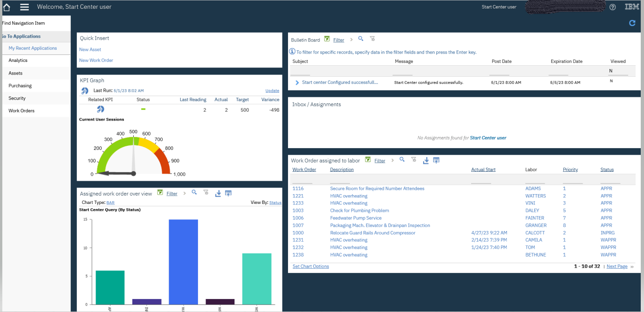Clear the filter on Work Order list
The height and width of the screenshot is (312, 644).
pos(413,160)
